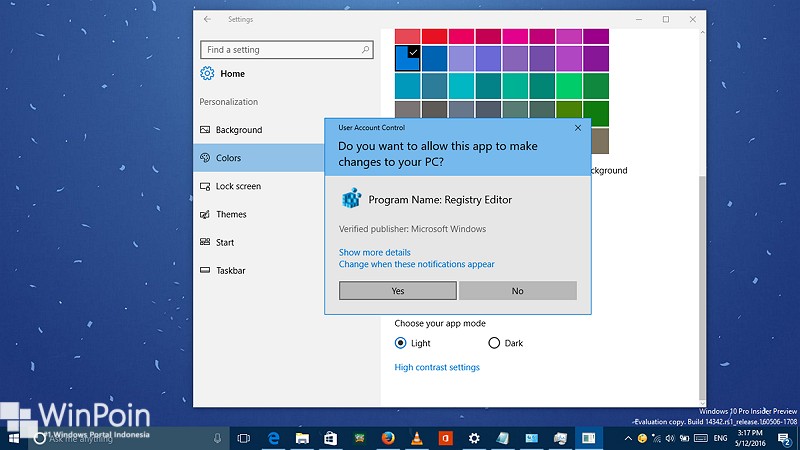Click the search magnifier icon in Settings
The image size is (800, 450).
(x=365, y=49)
